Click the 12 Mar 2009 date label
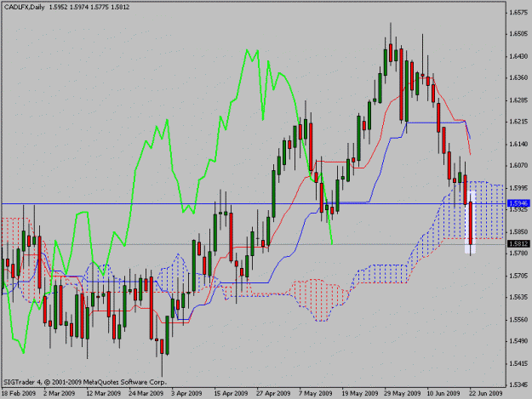 pos(104,393)
